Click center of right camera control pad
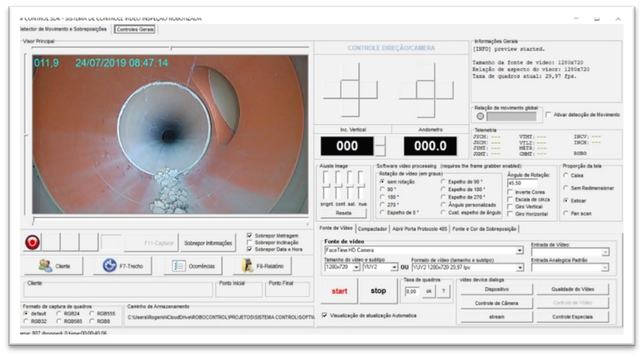Image resolution: width=644 pixels, height=357 pixels. 425,90
